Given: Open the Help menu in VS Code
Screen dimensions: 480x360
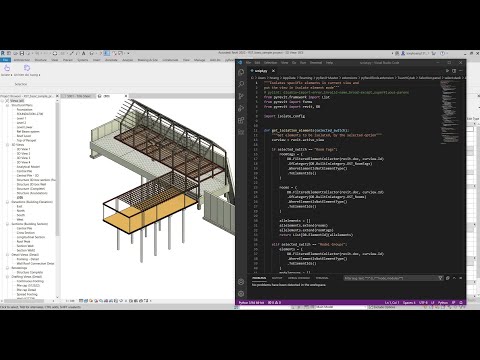Looking at the screenshot, I should (329, 63).
